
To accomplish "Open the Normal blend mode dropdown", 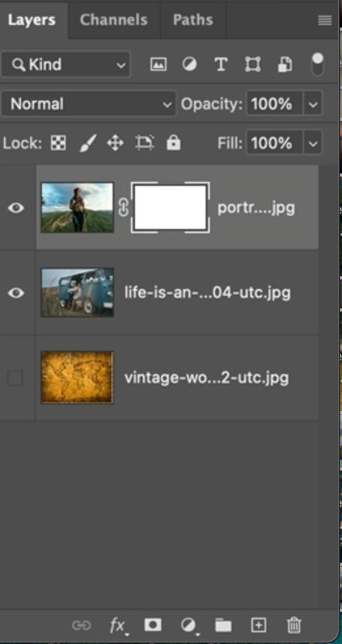I will (88, 104).
